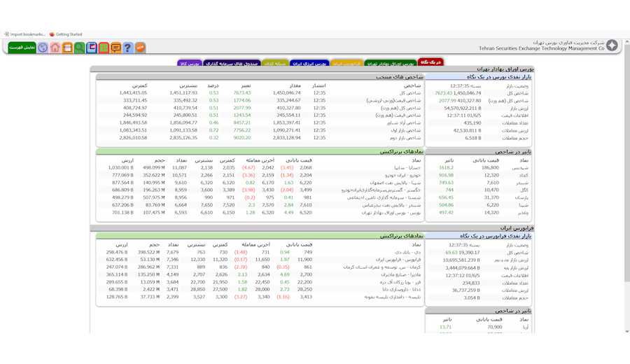Open the globe icon in the toolbar

(43, 48)
